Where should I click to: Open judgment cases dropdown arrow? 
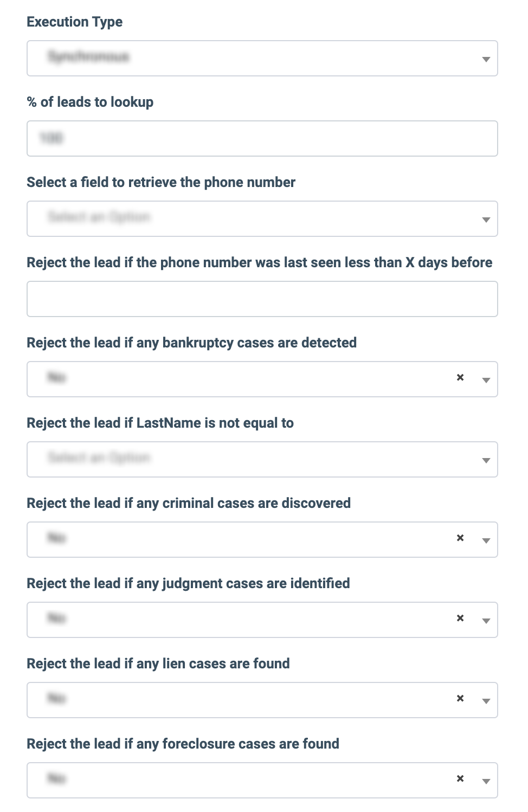point(486,621)
